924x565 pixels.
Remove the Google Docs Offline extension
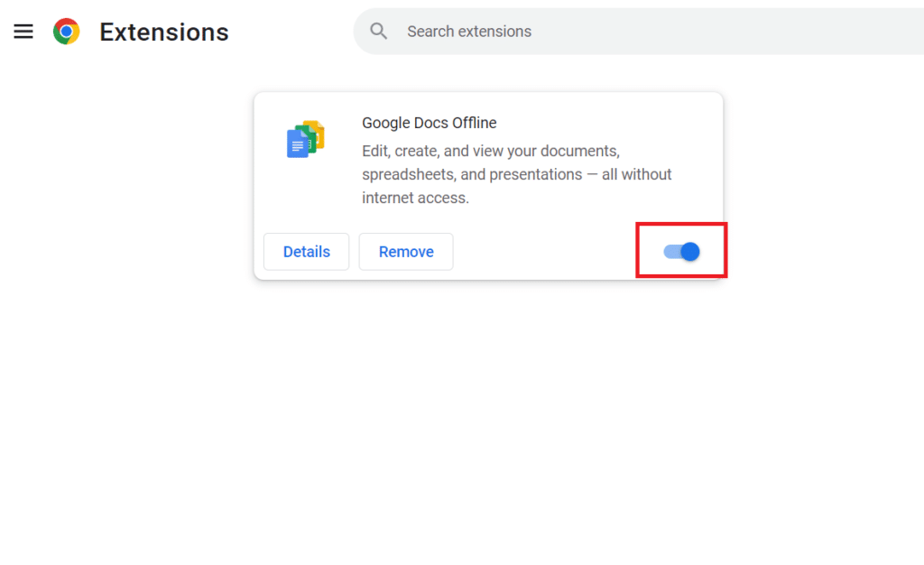pos(406,252)
